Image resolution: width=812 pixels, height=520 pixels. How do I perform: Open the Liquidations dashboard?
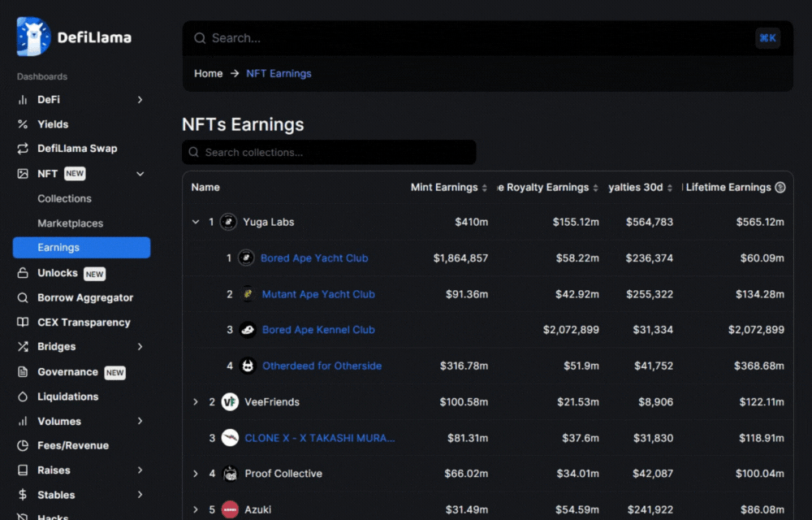point(68,396)
